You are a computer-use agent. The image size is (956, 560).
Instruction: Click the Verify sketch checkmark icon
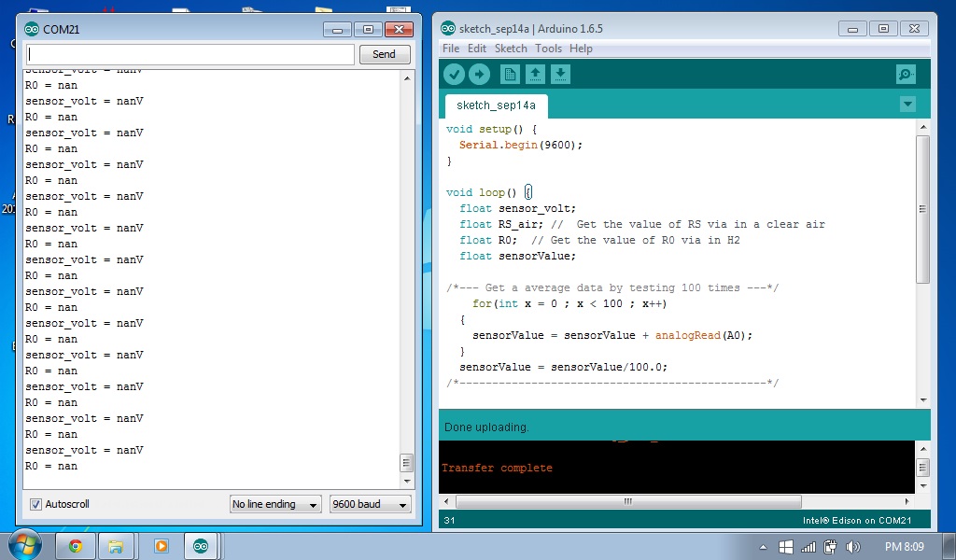click(x=455, y=75)
